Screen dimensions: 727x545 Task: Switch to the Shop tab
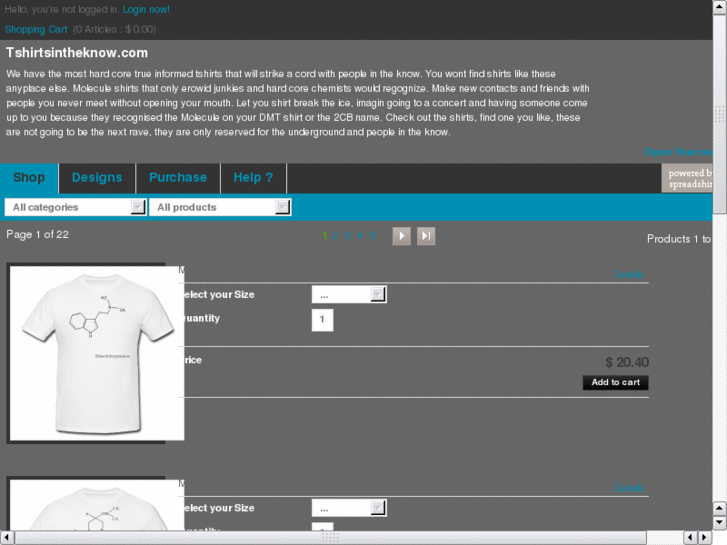tap(29, 178)
